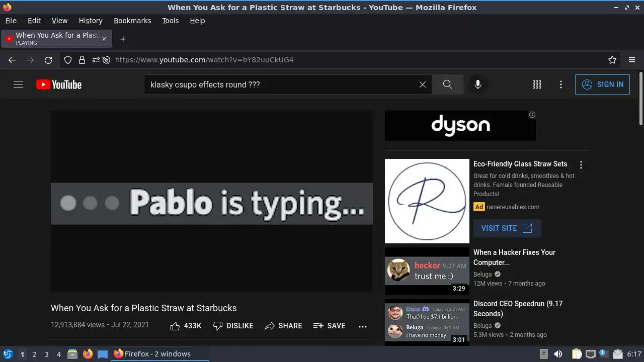644x362 pixels.
Task: Open the Raine Reusables ad thumbnail
Action: (x=427, y=201)
